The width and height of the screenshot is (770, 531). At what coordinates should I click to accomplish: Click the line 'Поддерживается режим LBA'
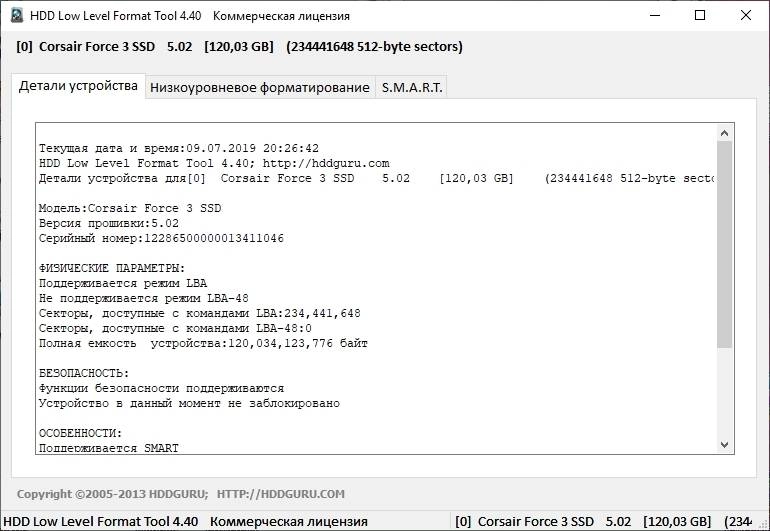[x=123, y=283]
